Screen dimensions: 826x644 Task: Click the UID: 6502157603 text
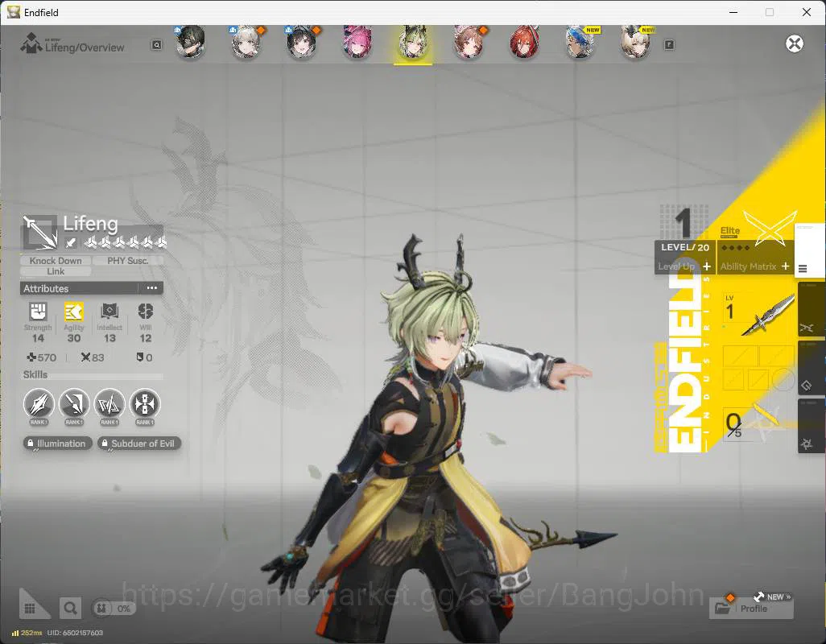pyautogui.click(x=75, y=633)
